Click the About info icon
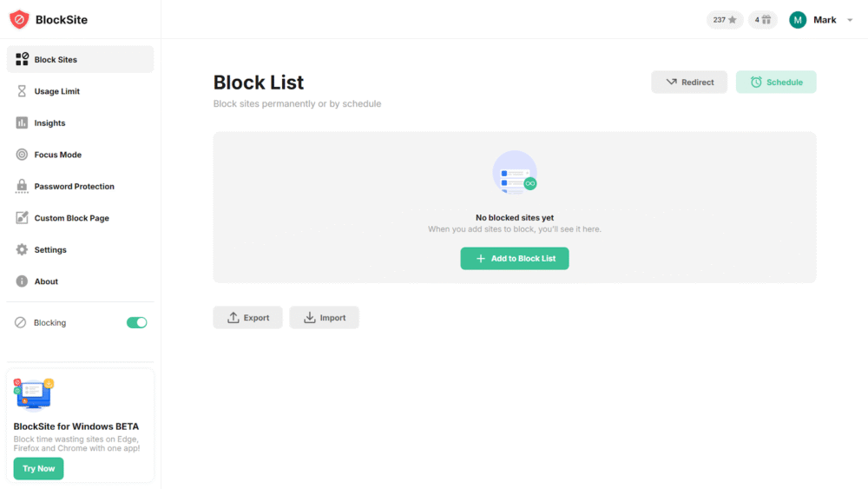The height and width of the screenshot is (489, 868). tap(22, 281)
